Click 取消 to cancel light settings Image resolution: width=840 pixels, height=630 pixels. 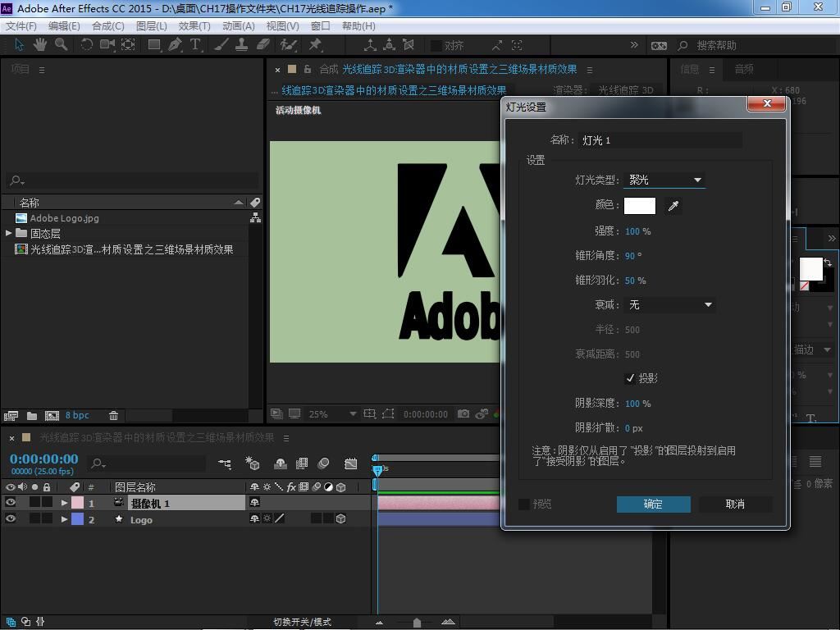point(735,504)
